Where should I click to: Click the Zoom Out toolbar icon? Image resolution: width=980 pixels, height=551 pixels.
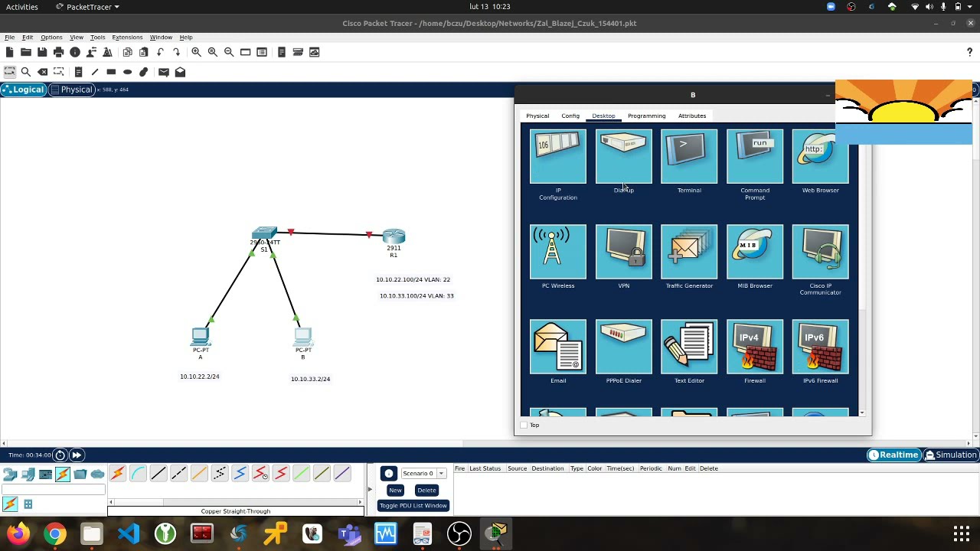pos(229,52)
